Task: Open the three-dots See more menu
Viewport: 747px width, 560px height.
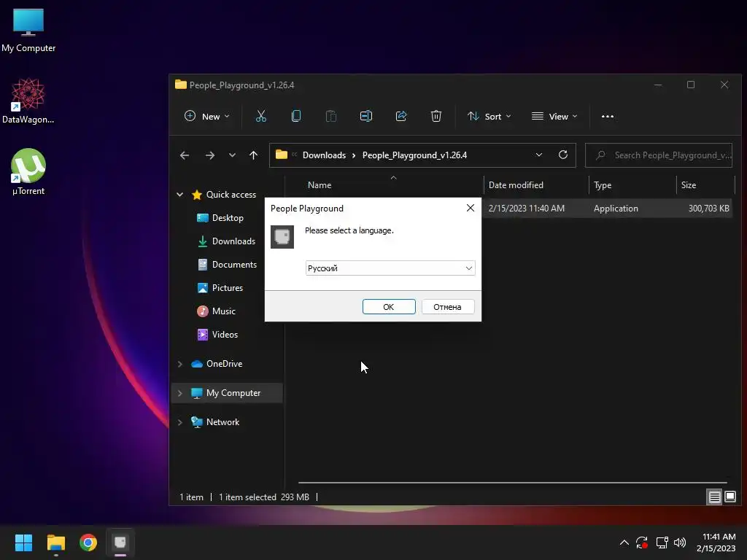Action: (608, 116)
